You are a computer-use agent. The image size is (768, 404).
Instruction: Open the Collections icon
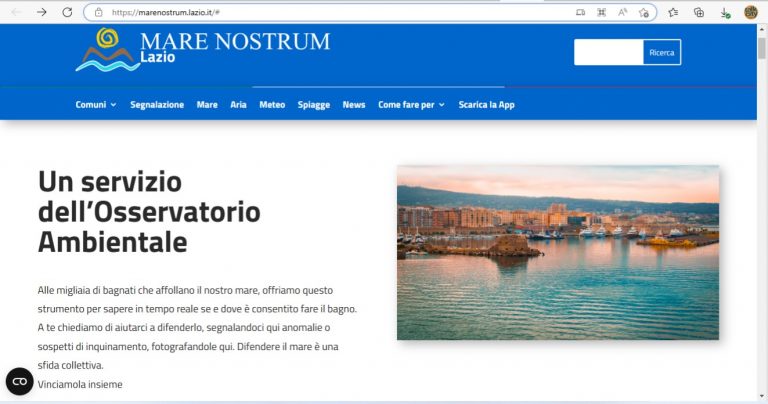(699, 12)
